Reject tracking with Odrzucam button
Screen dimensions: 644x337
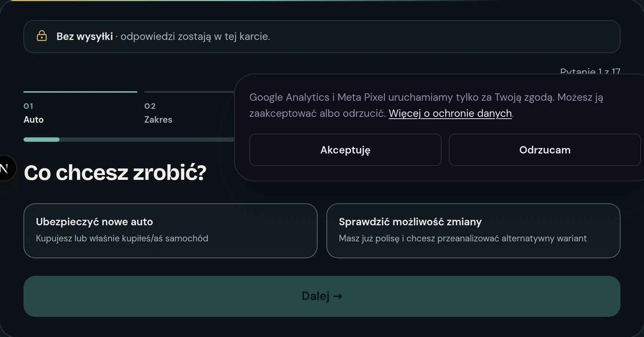[545, 150]
